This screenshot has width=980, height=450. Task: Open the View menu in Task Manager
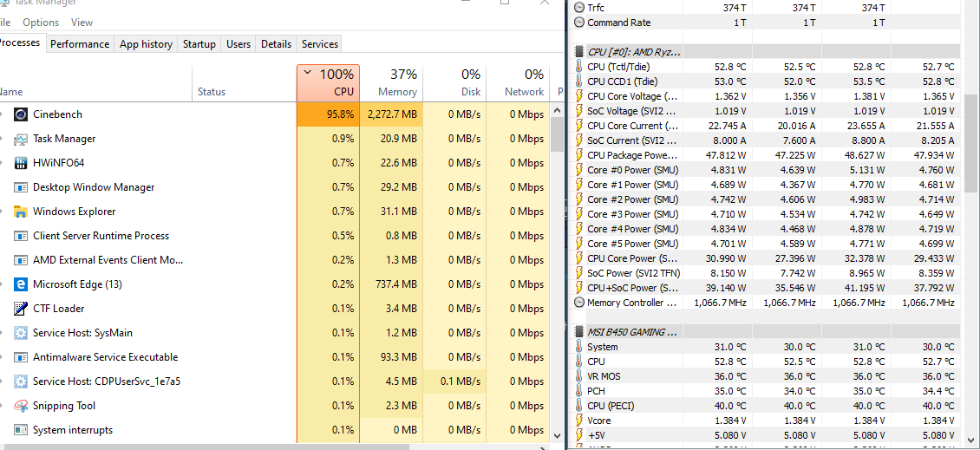[82, 23]
